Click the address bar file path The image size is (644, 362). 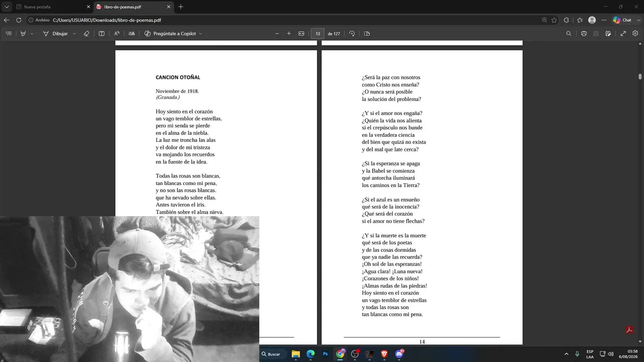click(x=107, y=20)
